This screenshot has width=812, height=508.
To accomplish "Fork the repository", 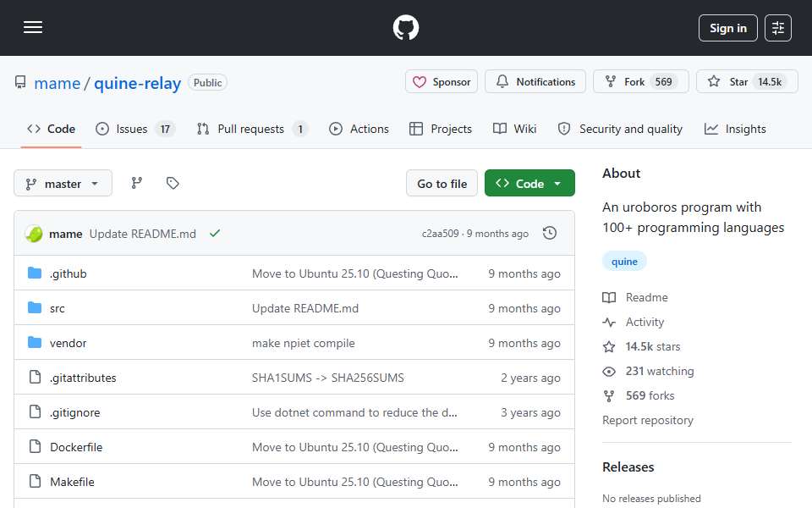I will [640, 82].
